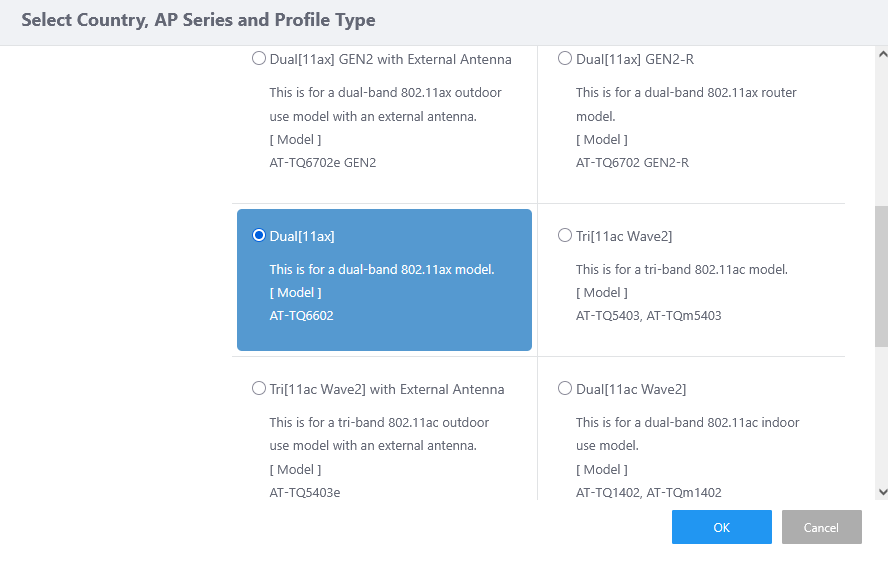Confirm selection with the OK button

click(721, 527)
